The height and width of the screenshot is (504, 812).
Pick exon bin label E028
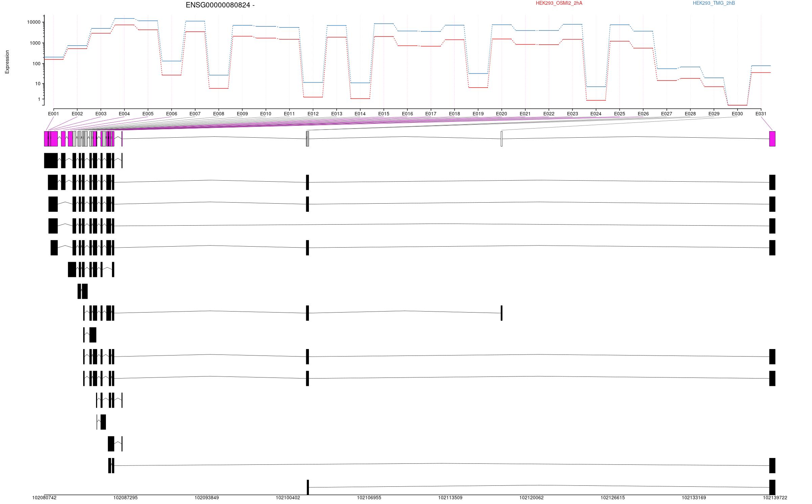pyautogui.click(x=690, y=114)
